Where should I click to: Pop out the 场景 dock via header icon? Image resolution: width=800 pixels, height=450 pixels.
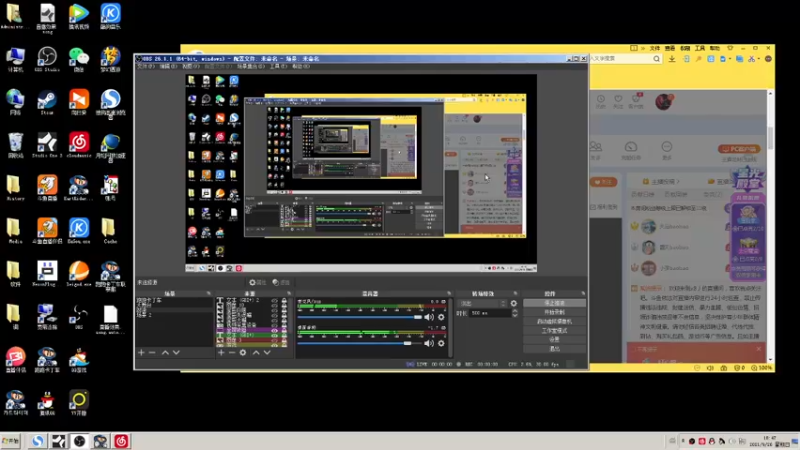208,293
